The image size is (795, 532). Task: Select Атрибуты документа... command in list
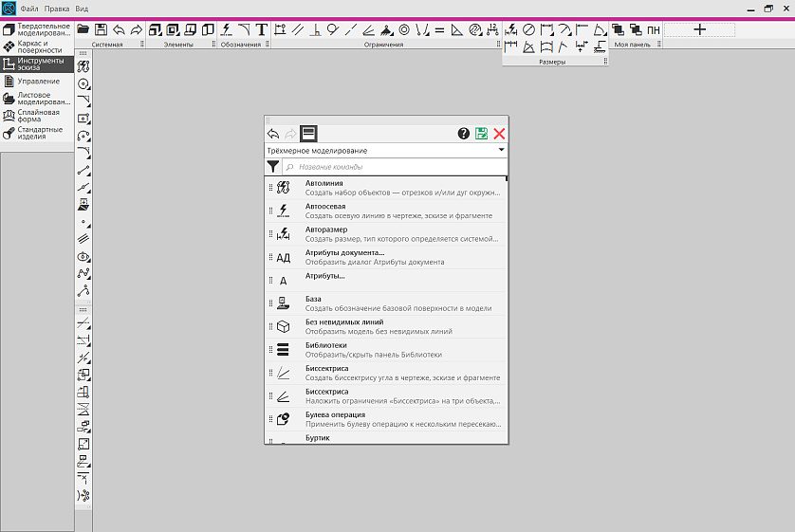click(x=385, y=257)
